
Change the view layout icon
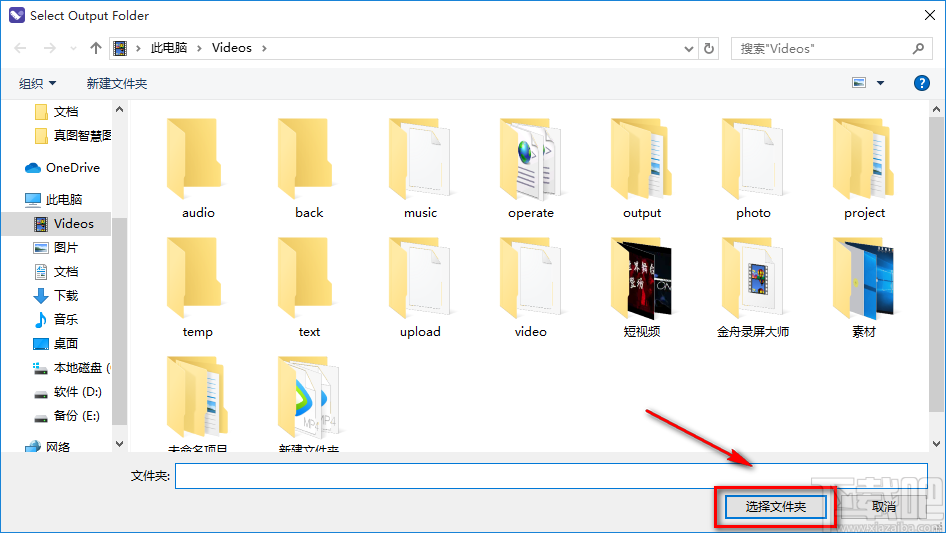(859, 83)
